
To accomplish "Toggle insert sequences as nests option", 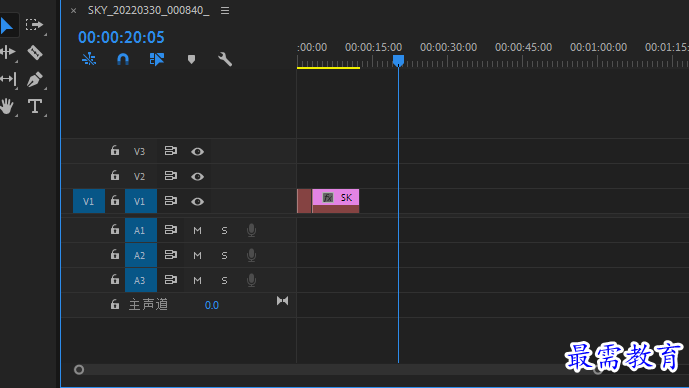I will [x=89, y=59].
